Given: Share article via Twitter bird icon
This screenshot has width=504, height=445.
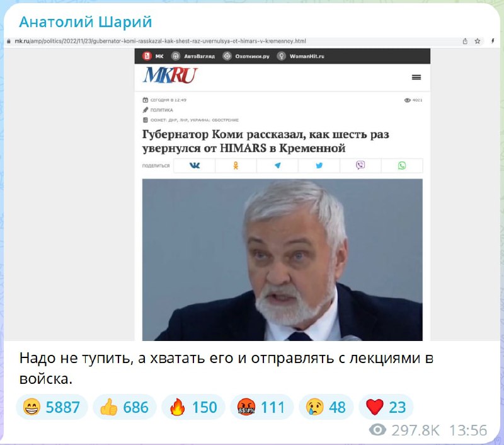Looking at the screenshot, I should tap(319, 166).
